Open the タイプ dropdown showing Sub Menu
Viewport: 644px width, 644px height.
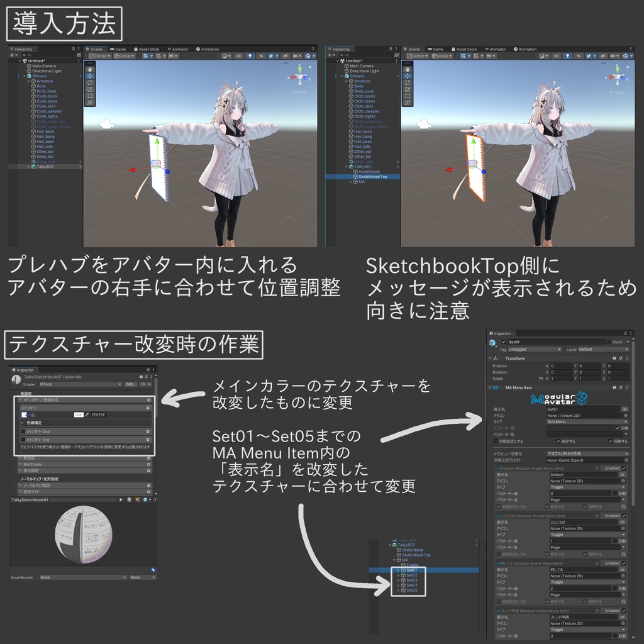[587, 421]
